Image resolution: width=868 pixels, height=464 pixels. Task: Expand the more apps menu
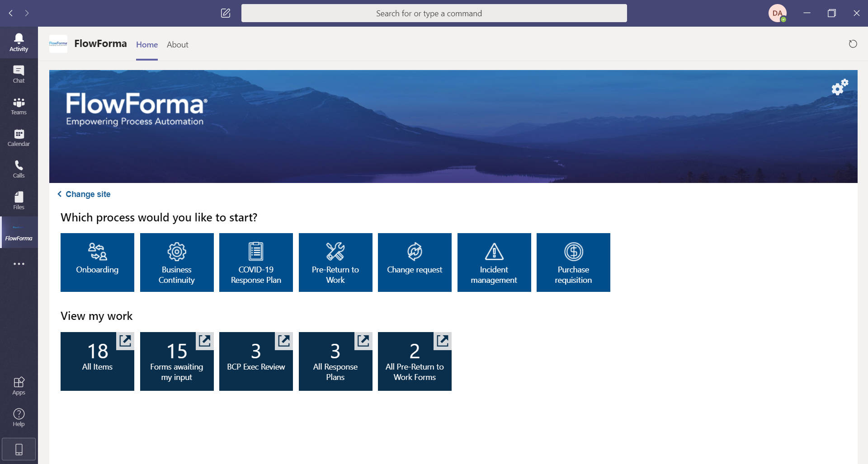tap(19, 263)
